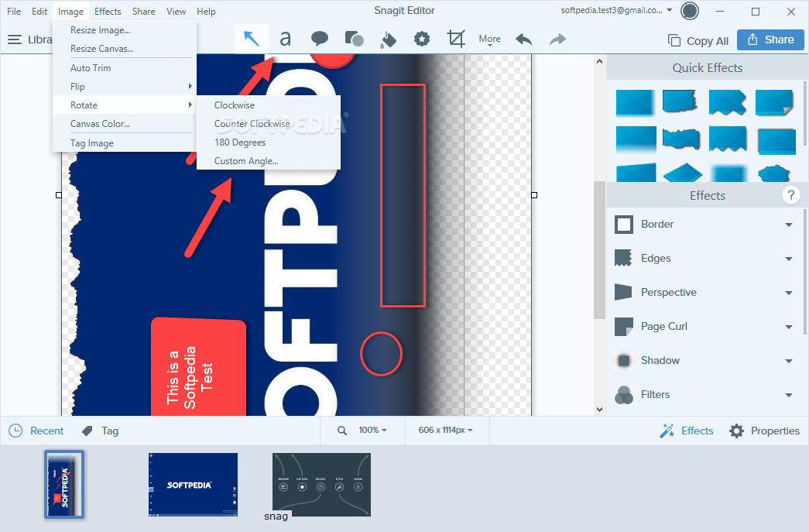Click the Shadow effect icon
This screenshot has width=809, height=532.
623,360
